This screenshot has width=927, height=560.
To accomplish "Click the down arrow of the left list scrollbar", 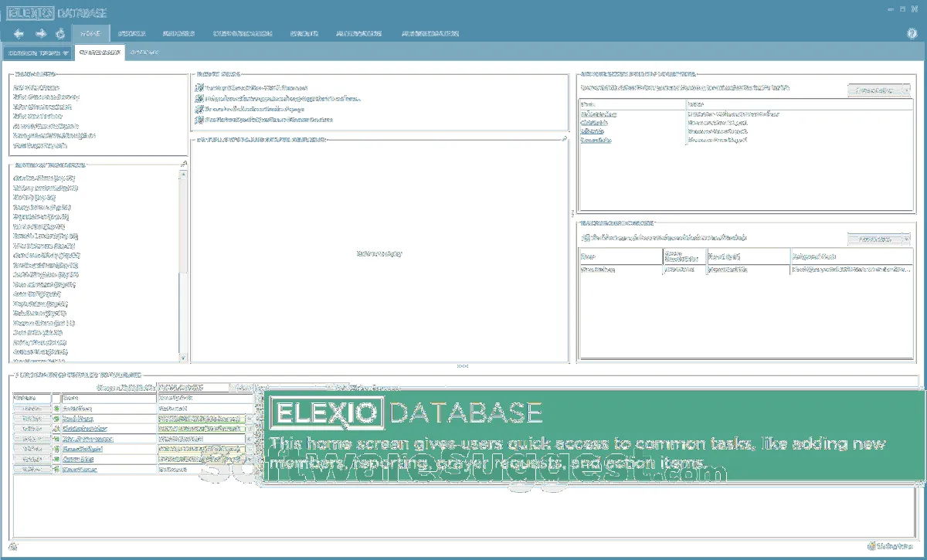I will (183, 357).
